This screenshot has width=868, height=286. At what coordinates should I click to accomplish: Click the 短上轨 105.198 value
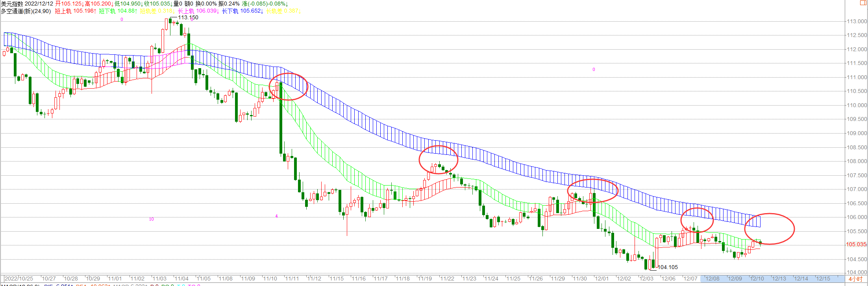76,11
